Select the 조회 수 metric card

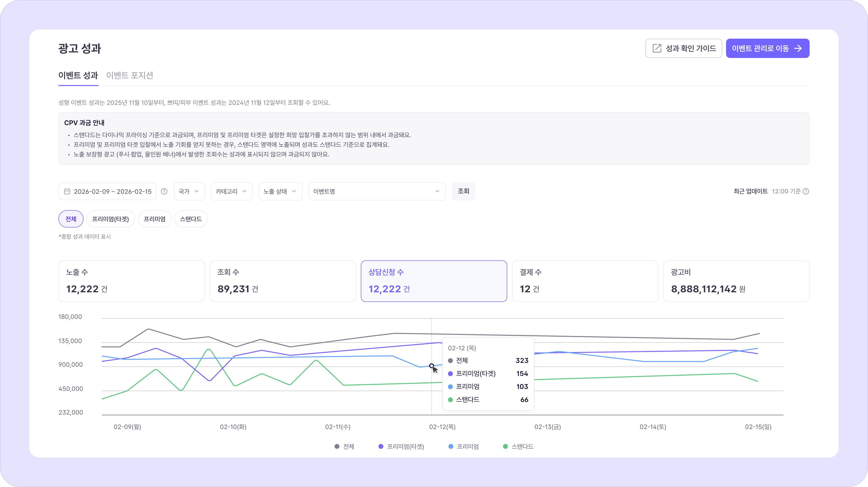coord(283,281)
